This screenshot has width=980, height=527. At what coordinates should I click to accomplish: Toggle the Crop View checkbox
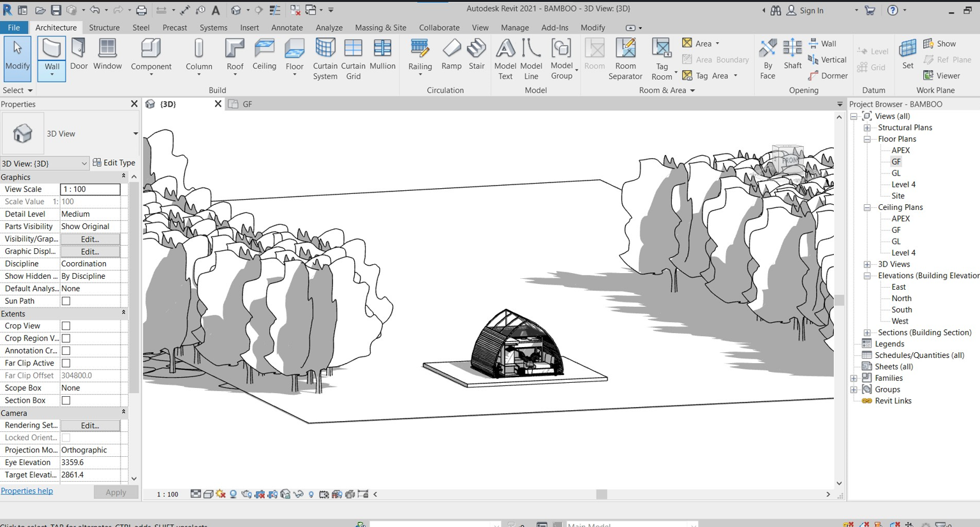point(66,326)
